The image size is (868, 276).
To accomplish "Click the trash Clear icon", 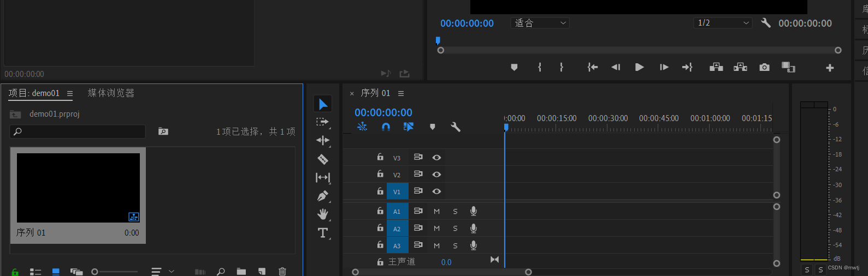I will click(282, 271).
